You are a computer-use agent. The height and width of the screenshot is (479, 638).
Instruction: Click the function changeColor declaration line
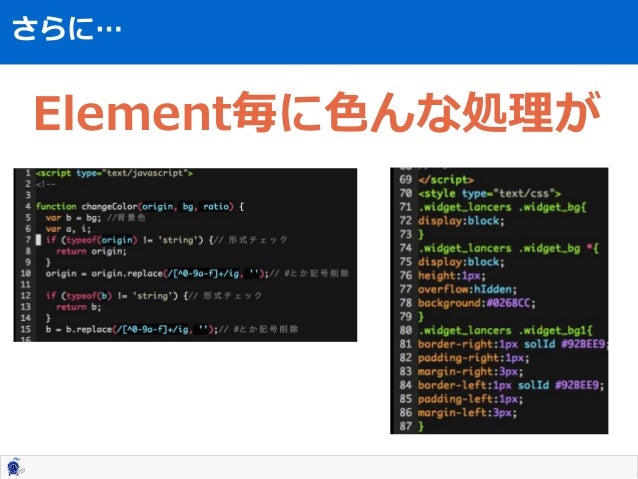140,206
